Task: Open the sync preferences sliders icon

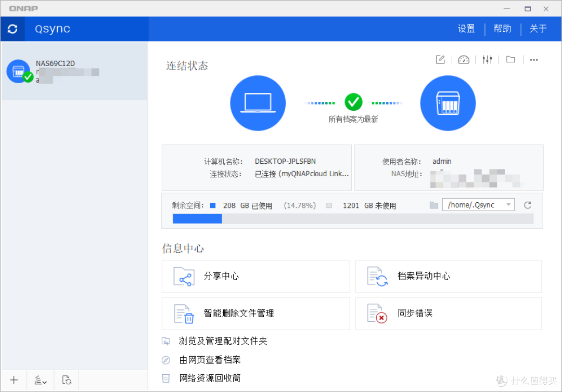Action: coord(487,59)
